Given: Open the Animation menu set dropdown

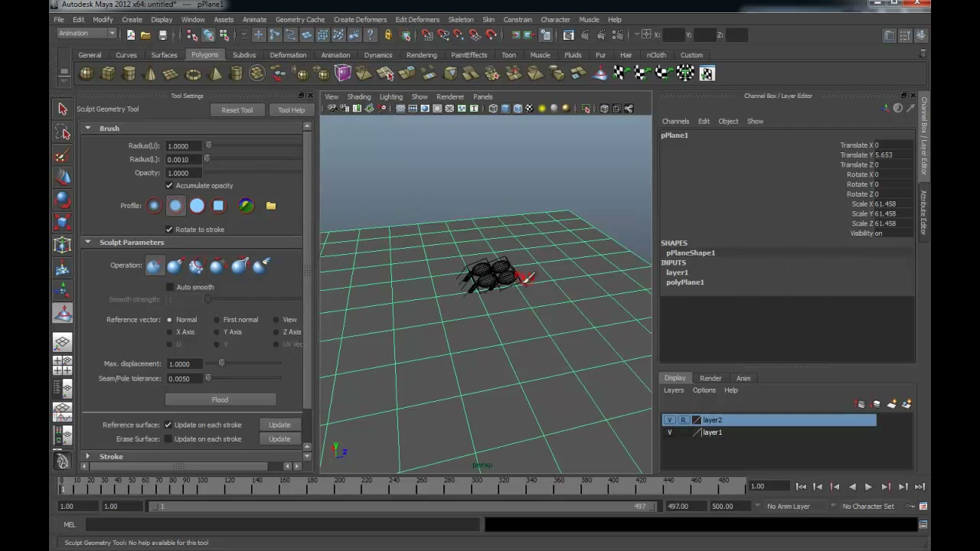Looking at the screenshot, I should [x=87, y=34].
